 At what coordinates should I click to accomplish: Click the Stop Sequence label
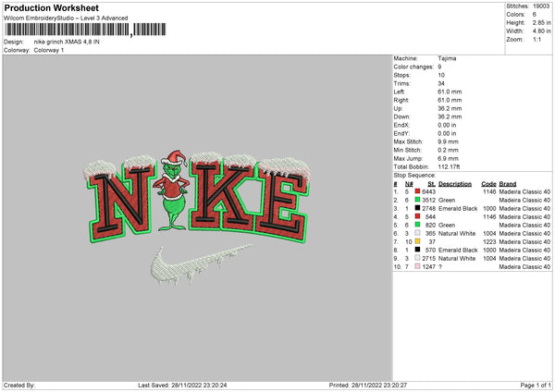[x=414, y=176]
